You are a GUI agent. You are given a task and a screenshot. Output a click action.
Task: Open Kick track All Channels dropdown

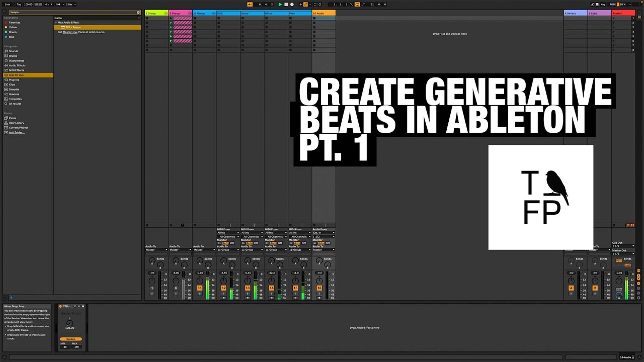pyautogui.click(x=228, y=237)
